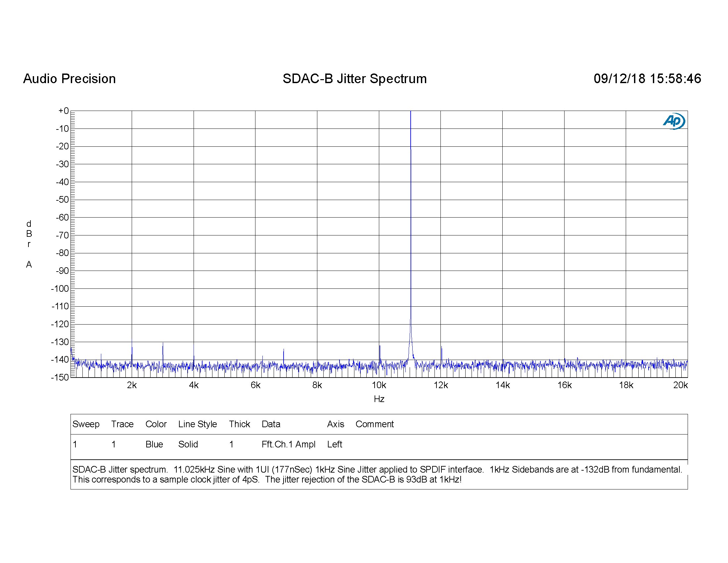The width and height of the screenshot is (728, 563).
Task: Click the Blue color legend entry
Action: [x=154, y=444]
